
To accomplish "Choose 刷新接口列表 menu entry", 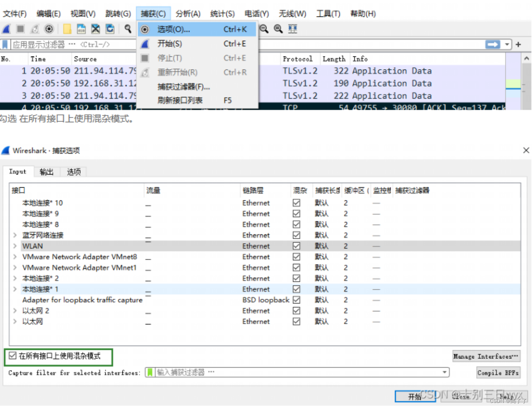I will (x=197, y=101).
